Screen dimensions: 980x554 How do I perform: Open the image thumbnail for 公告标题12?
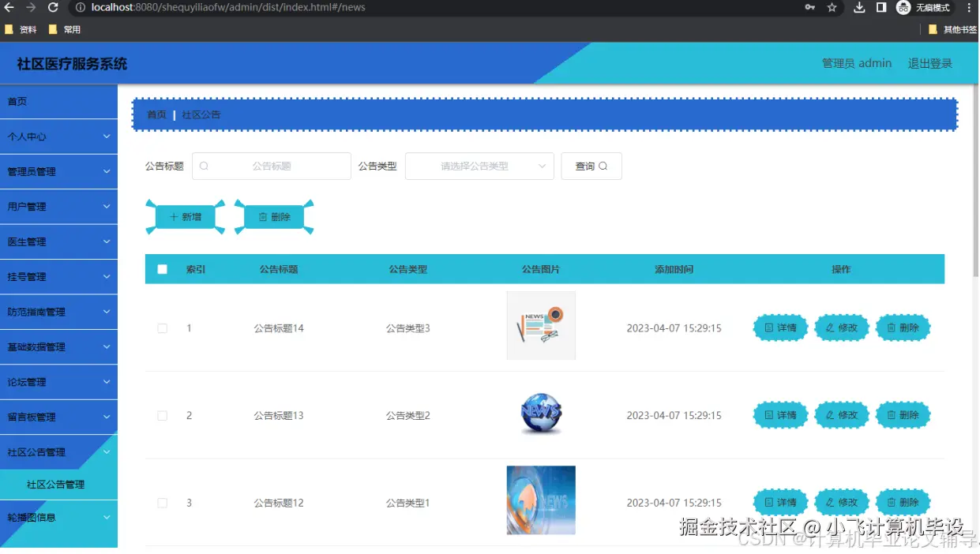(x=541, y=500)
